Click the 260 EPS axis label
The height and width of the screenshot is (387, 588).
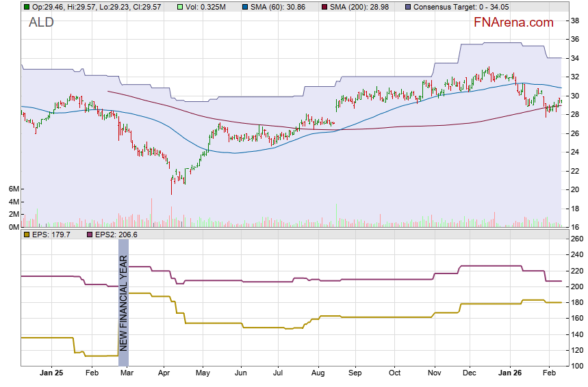click(x=577, y=239)
